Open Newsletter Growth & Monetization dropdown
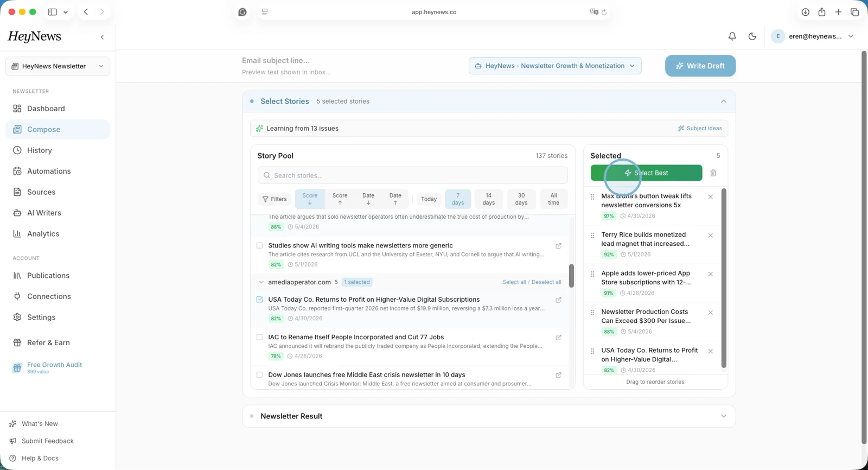Screen dimensions: 868x470 555,66
